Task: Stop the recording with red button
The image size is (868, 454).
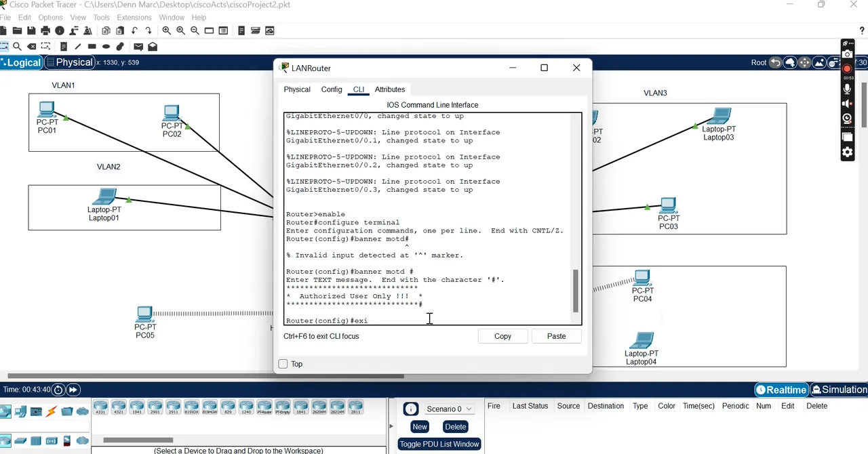Action: pos(847,69)
